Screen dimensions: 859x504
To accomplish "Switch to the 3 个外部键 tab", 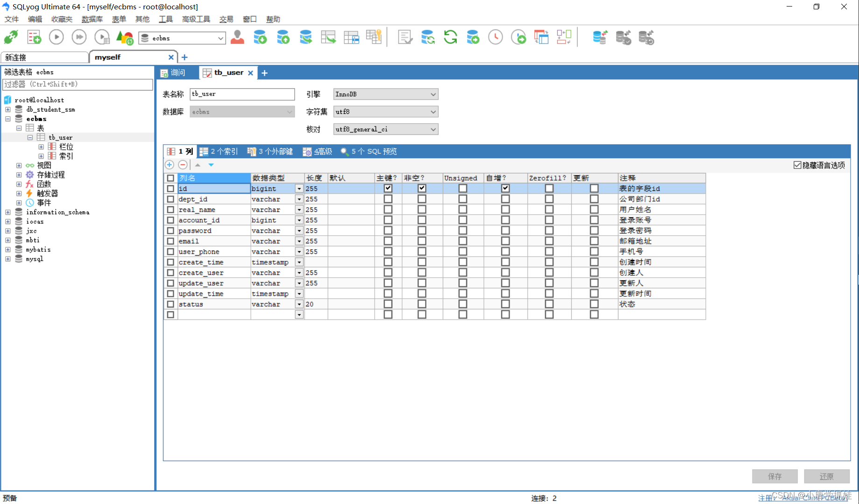I will coord(270,151).
